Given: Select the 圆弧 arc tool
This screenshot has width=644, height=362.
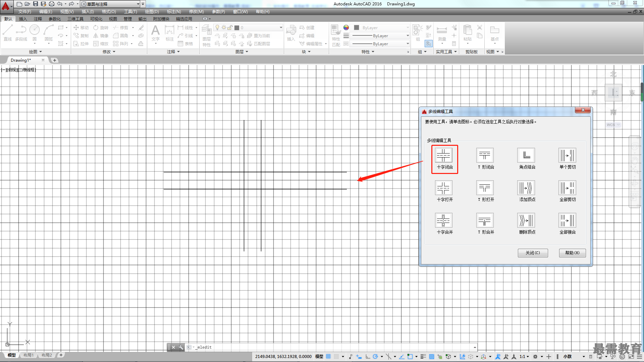Looking at the screenshot, I should click(x=49, y=33).
